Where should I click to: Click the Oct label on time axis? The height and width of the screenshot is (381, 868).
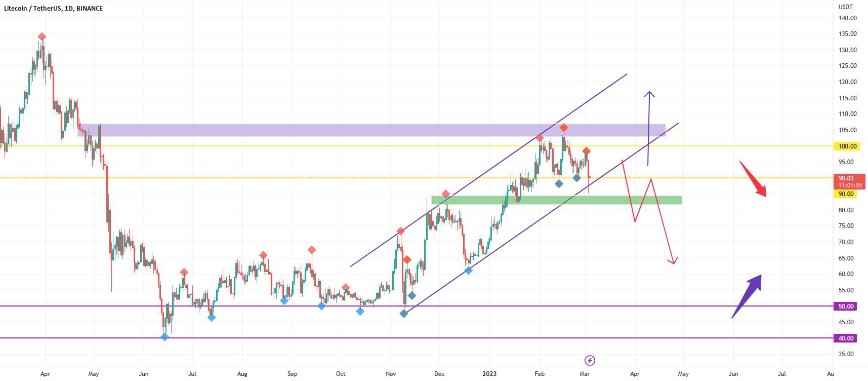pos(341,374)
